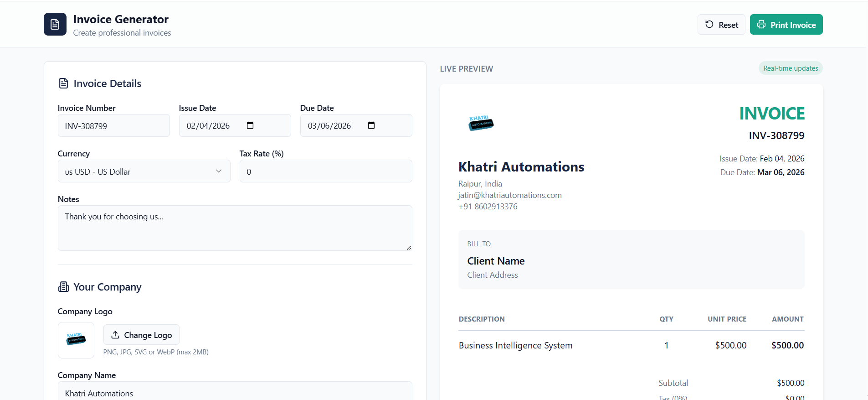This screenshot has height=400, width=868.
Task: Click the bold amount $500.00 in the item row
Action: tap(787, 345)
